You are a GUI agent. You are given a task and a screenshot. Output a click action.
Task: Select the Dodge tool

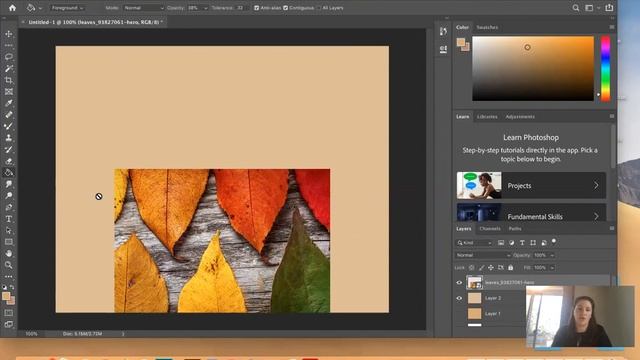click(x=9, y=196)
